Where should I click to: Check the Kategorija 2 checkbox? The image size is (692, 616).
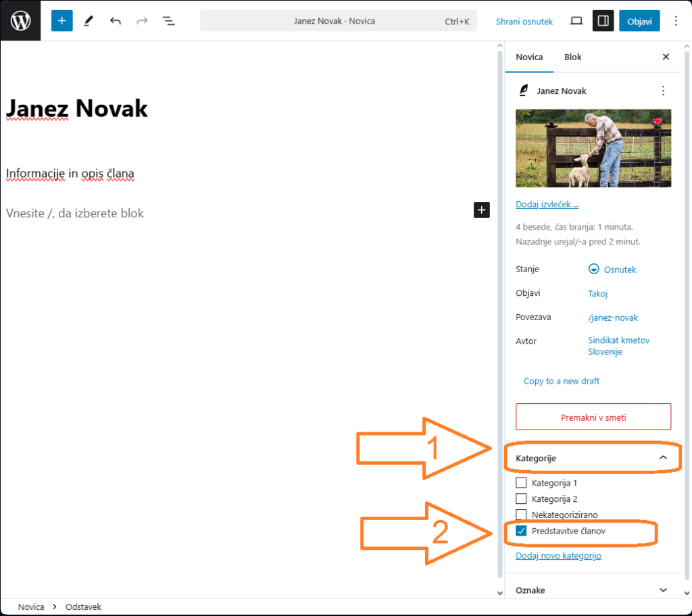pos(521,499)
